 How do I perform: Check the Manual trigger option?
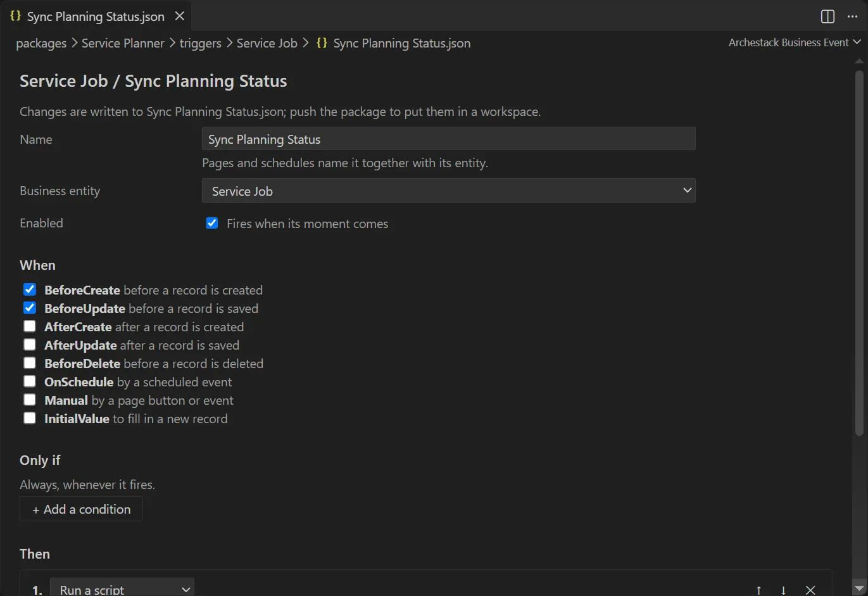pyautogui.click(x=30, y=400)
